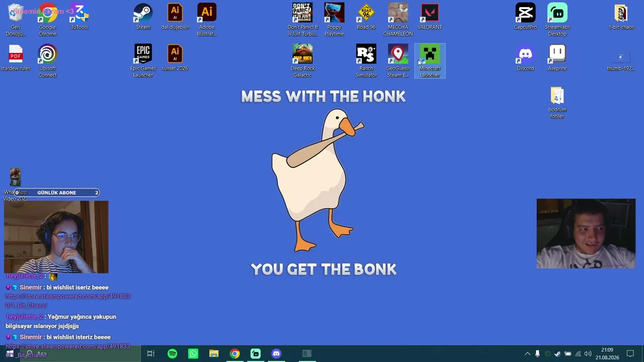Image resolution: width=644 pixels, height=362 pixels.
Task: Select the Discord shortcut on the desktop
Action: (x=525, y=58)
